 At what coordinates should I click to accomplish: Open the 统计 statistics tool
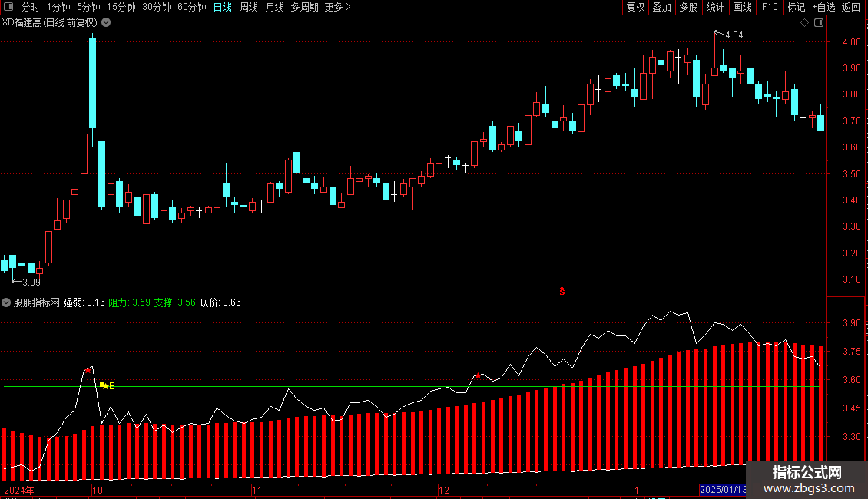(x=715, y=7)
